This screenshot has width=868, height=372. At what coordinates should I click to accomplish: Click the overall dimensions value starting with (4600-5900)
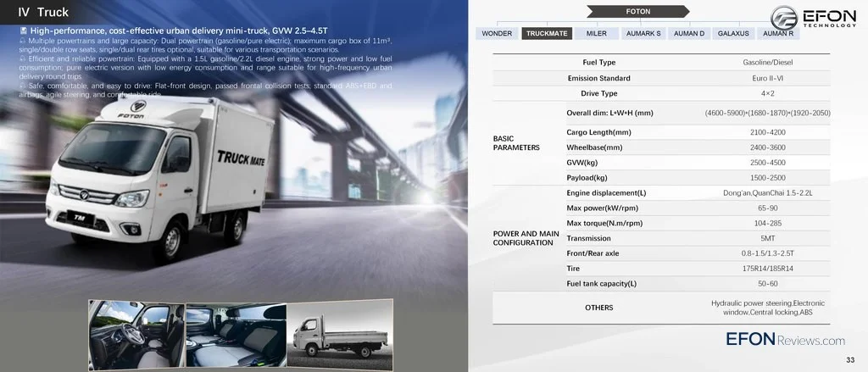(767, 113)
